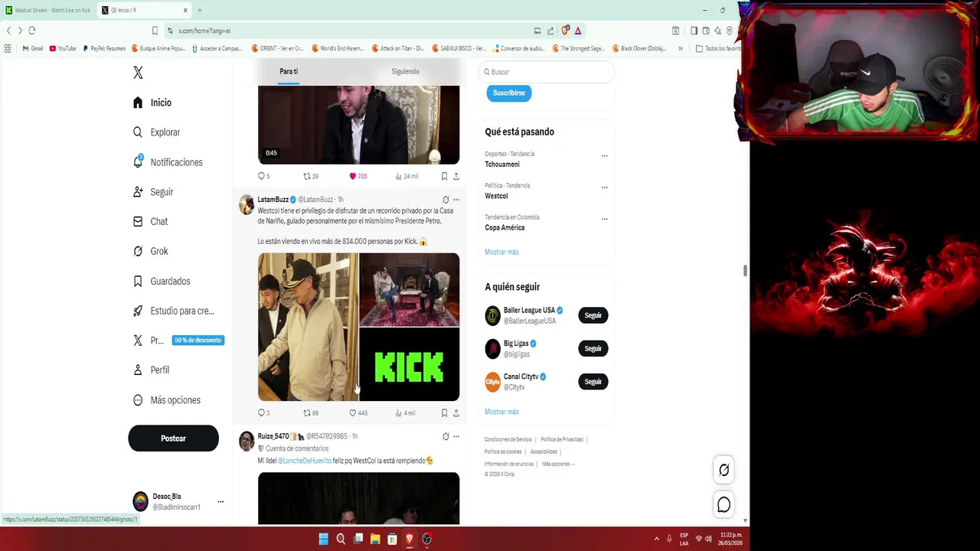This screenshot has height=551, width=980.
Task: Click Mostrar más under A quién seguir
Action: click(501, 412)
